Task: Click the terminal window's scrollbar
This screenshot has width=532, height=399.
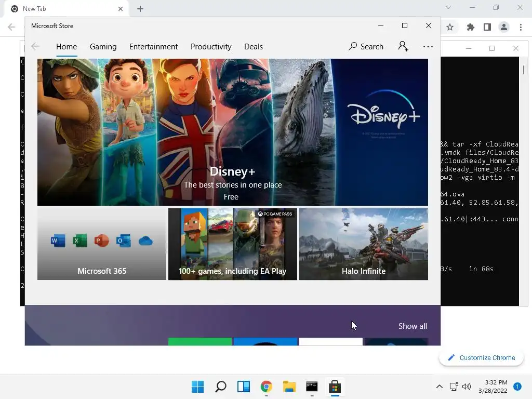Action: coord(524,70)
